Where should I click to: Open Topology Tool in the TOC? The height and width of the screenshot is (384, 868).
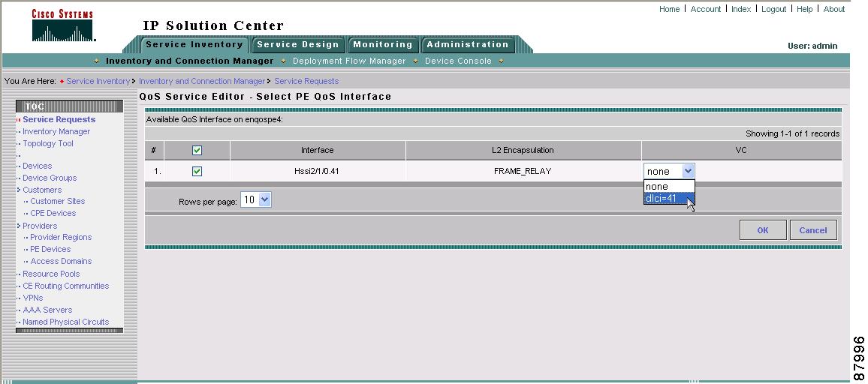[48, 143]
